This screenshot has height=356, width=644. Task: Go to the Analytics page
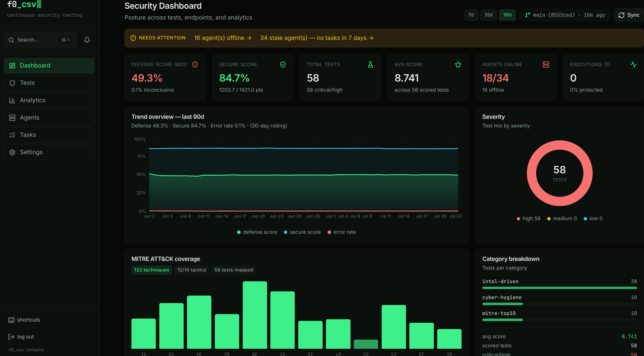click(49, 101)
